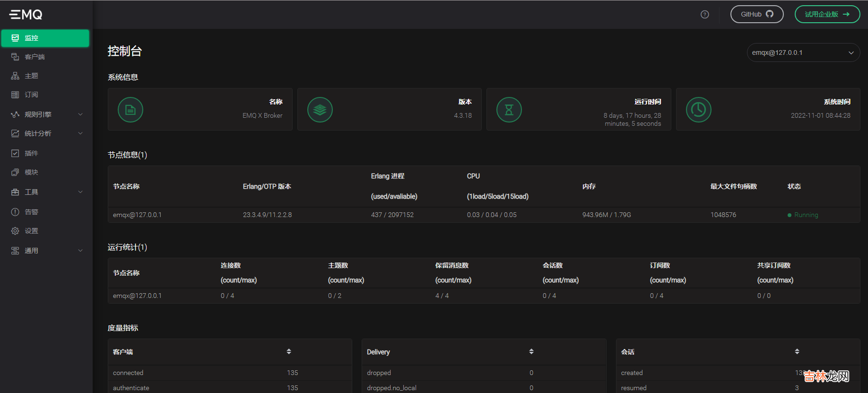The height and width of the screenshot is (393, 868).
Task: Open the emqx@127.0.0.1 node dropdown
Action: [803, 52]
